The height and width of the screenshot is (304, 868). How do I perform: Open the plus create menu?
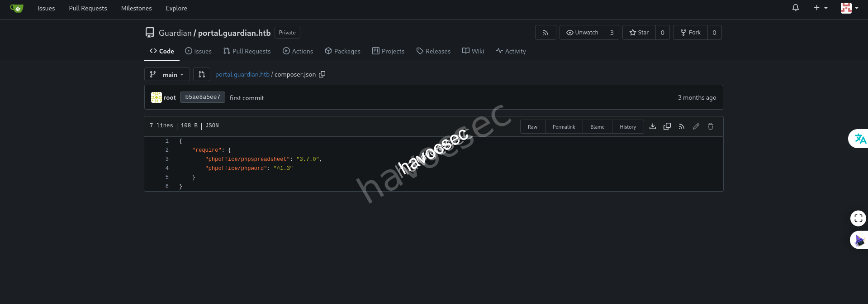[x=821, y=8]
